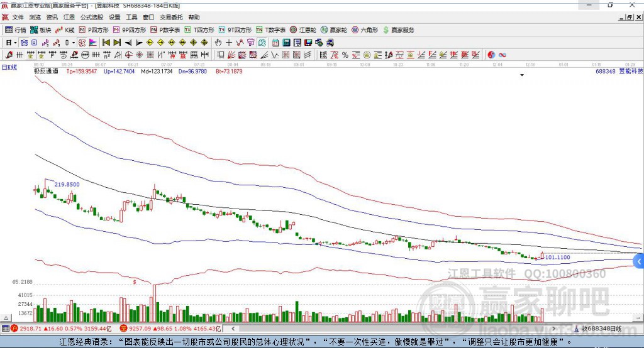Screen dimensions: 644x348
Task: Open the 文件 menu
Action: 18,17
